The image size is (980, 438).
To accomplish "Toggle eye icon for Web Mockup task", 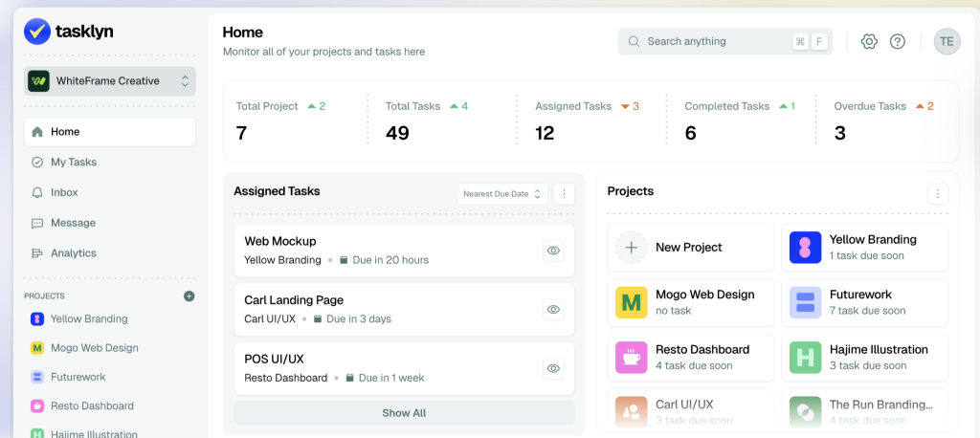I will pyautogui.click(x=553, y=251).
